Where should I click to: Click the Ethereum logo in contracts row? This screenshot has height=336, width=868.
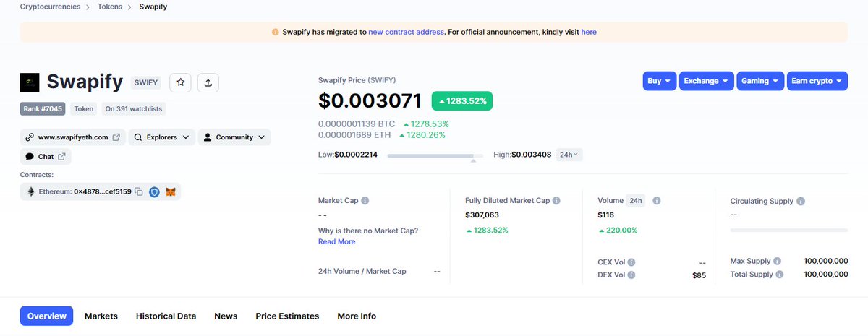click(x=30, y=191)
